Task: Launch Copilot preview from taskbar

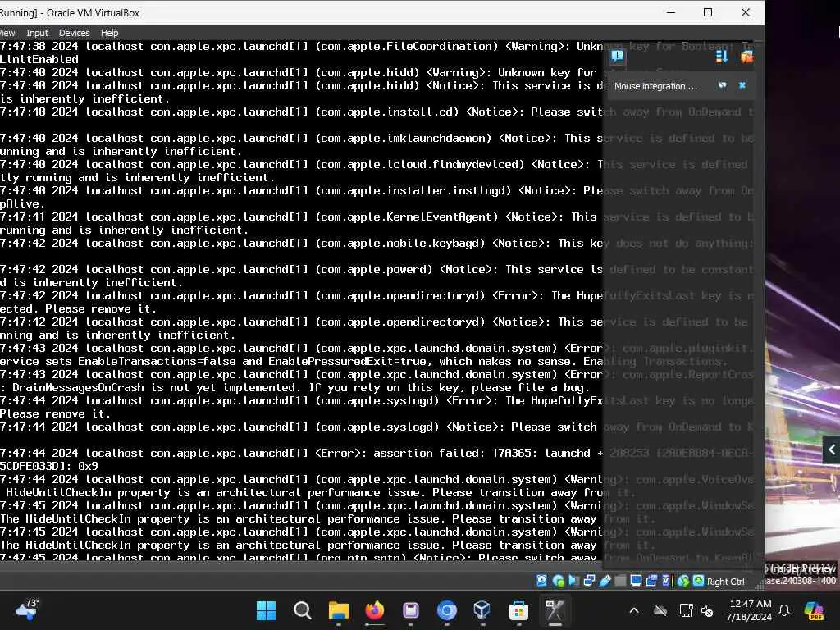Action: click(x=815, y=610)
